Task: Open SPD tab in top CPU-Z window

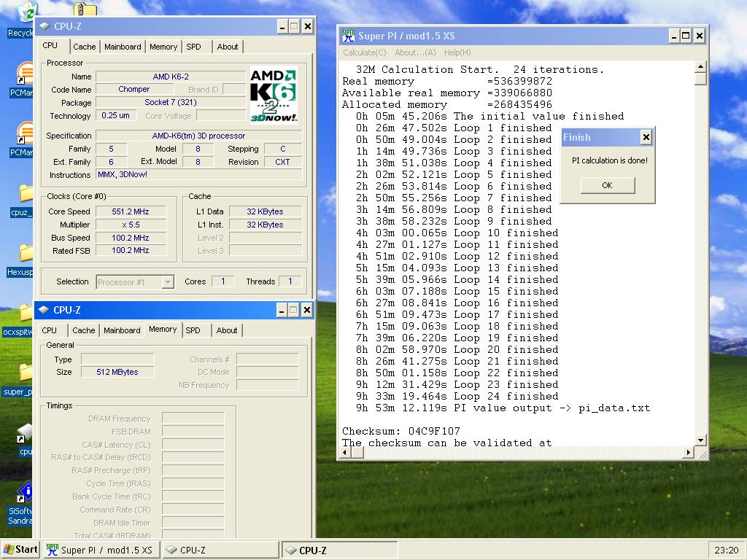Action: click(193, 47)
